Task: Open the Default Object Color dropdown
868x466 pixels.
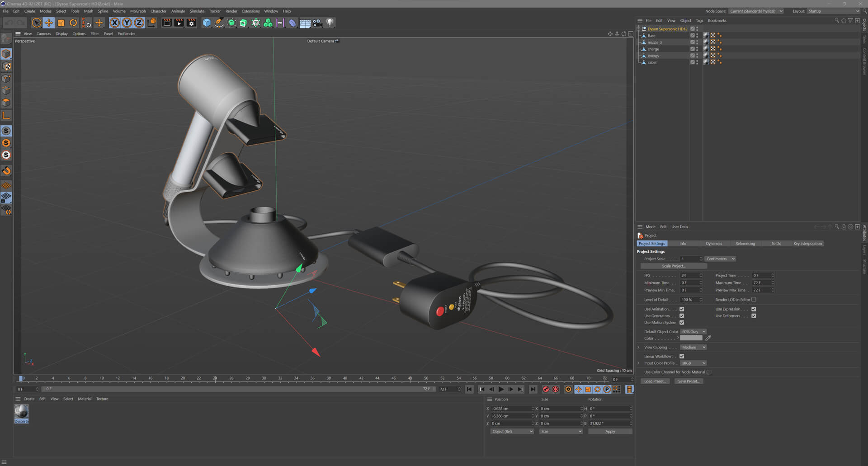Action: (x=693, y=332)
